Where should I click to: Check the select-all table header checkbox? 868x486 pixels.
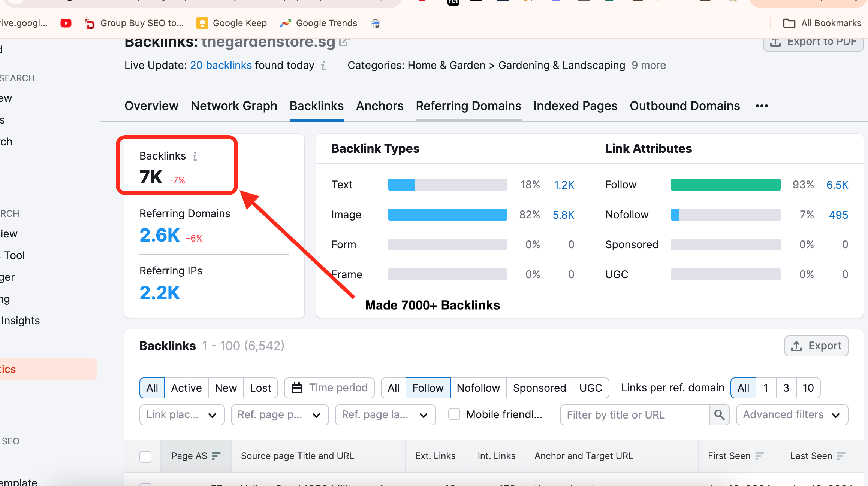[145, 456]
